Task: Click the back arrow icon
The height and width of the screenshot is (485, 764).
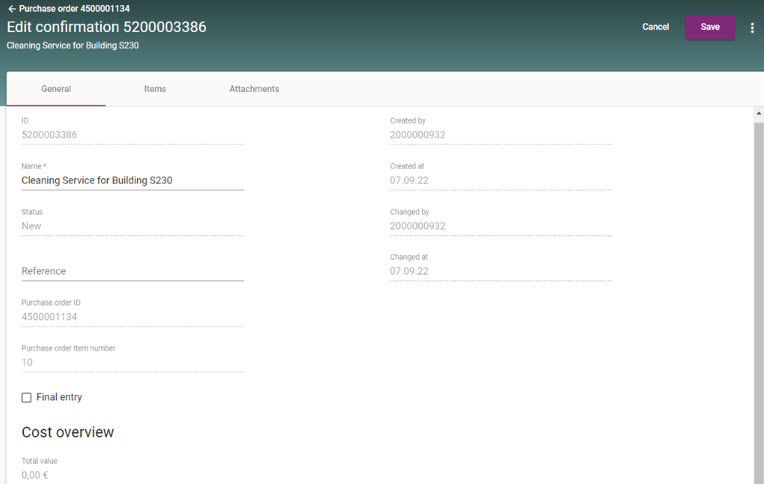Action: click(11, 8)
